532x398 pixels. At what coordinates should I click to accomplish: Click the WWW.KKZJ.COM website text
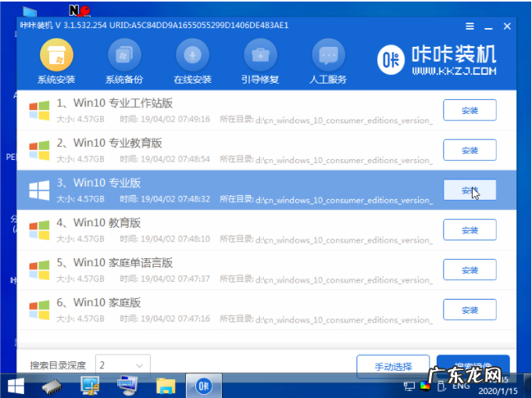455,71
